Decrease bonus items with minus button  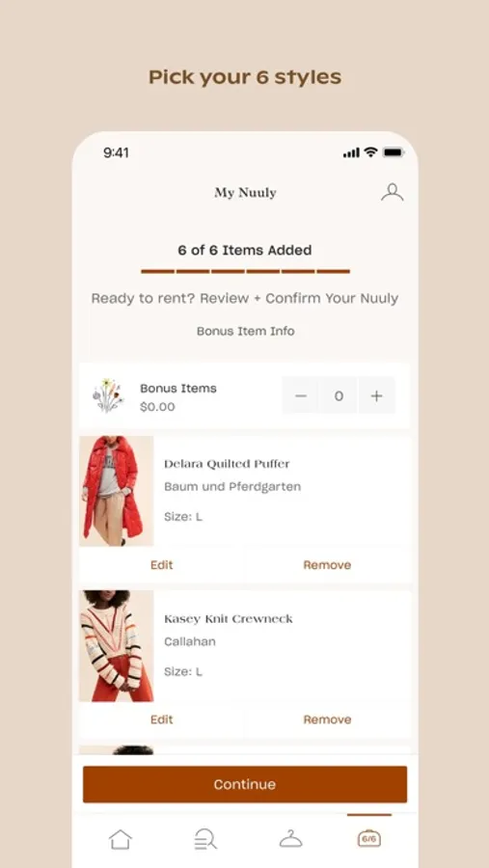(x=301, y=395)
